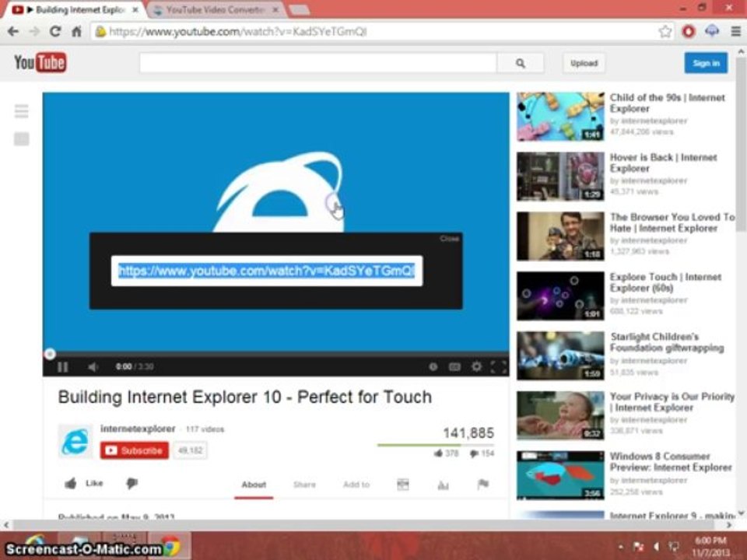Open video settings gear
The height and width of the screenshot is (560, 747).
tap(476, 366)
